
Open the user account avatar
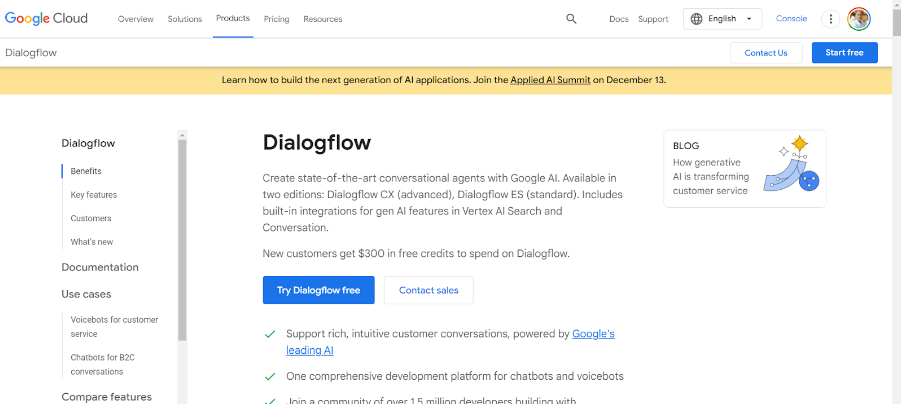(859, 19)
